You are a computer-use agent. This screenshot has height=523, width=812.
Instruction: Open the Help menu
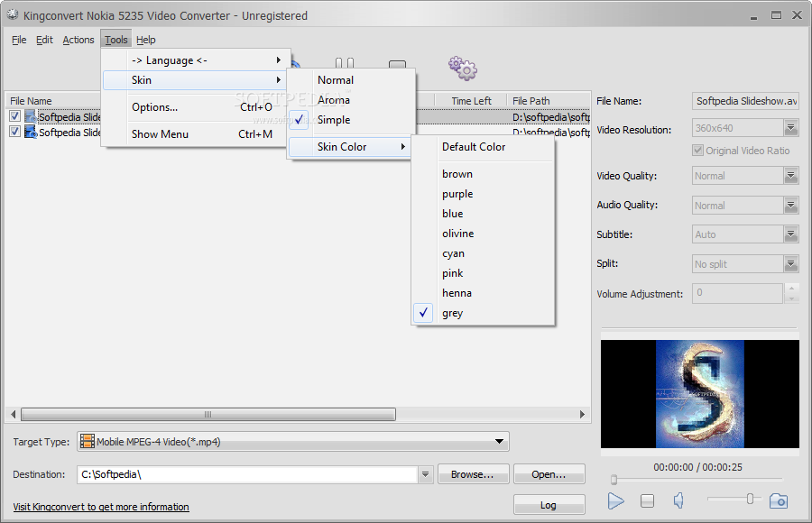coord(145,40)
